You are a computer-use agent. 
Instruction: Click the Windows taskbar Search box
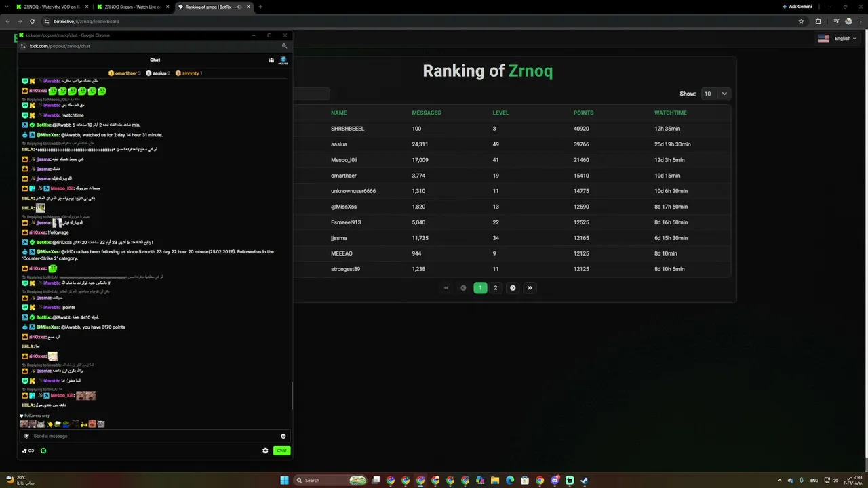click(331, 481)
